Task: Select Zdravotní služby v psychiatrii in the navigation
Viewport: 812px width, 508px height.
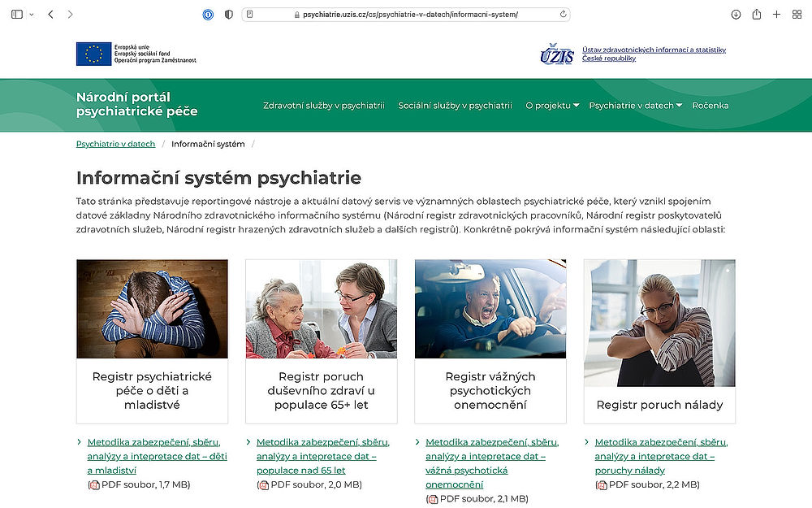Action: (323, 105)
